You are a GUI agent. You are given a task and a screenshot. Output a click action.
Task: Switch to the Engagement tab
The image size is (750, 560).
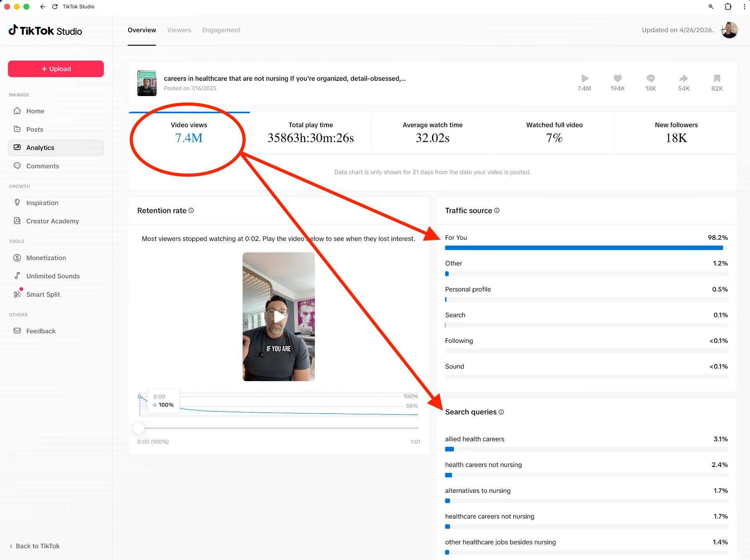(221, 30)
